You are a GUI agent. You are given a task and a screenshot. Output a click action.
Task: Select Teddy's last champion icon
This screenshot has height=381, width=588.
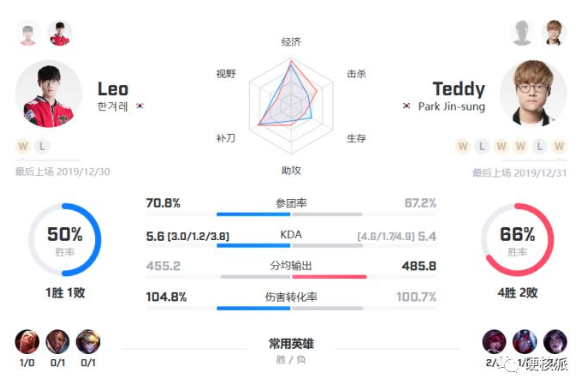click(x=555, y=342)
